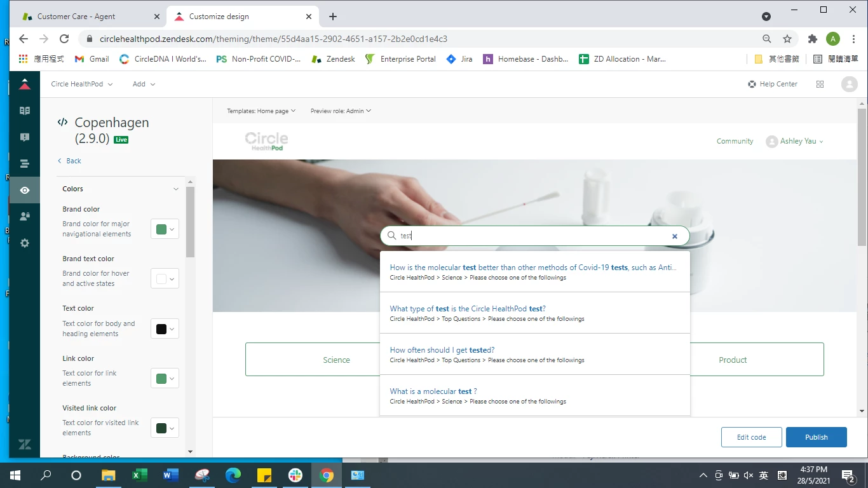
Task: Open Excel from the taskbar
Action: pos(140,475)
